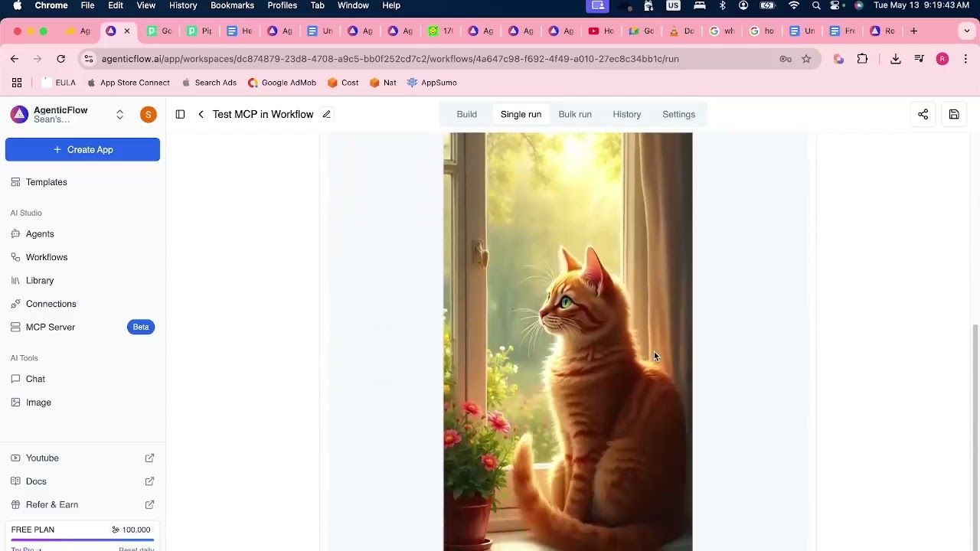Go back with the left chevron

tap(201, 114)
